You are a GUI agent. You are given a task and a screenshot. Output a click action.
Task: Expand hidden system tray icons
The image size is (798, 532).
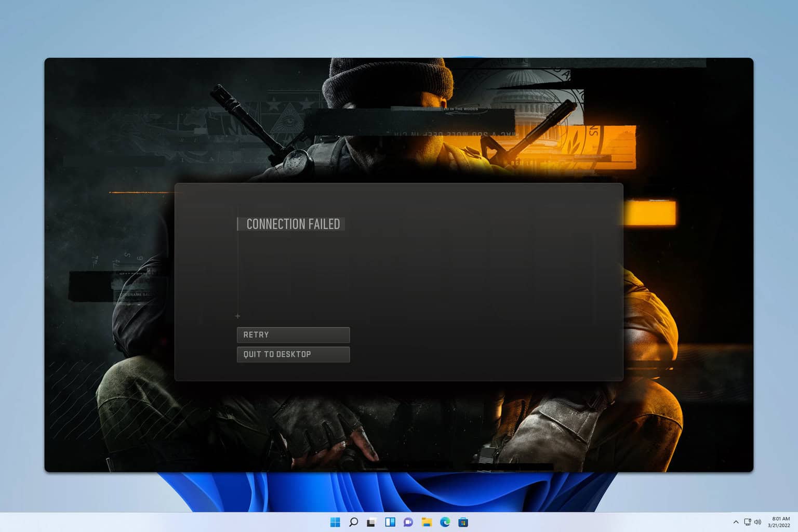click(736, 522)
